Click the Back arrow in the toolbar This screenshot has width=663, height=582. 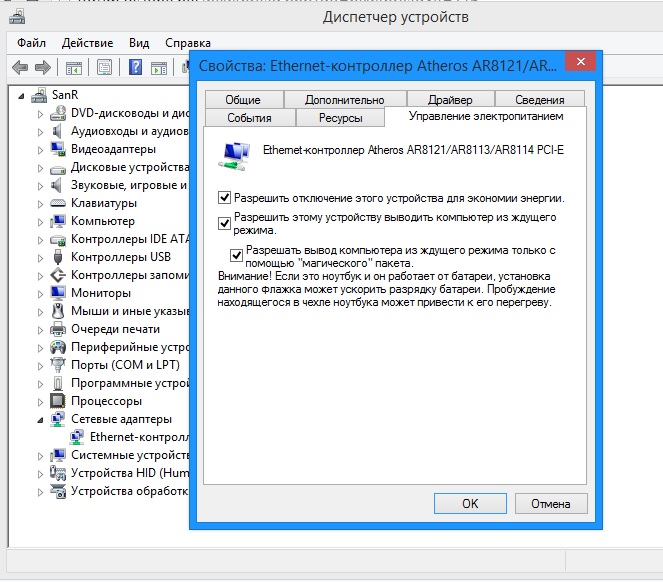pos(19,68)
